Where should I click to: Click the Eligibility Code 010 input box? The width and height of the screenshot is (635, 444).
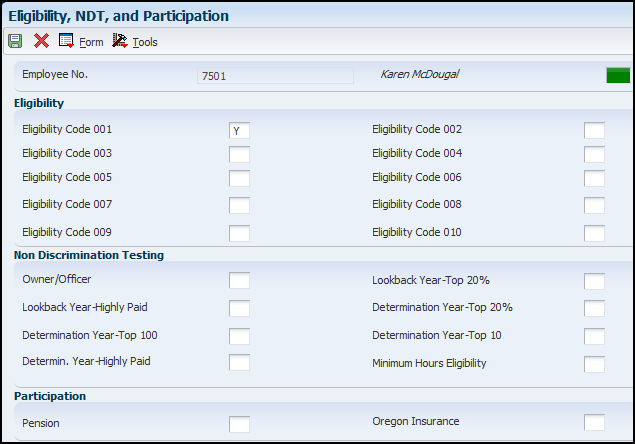(594, 233)
